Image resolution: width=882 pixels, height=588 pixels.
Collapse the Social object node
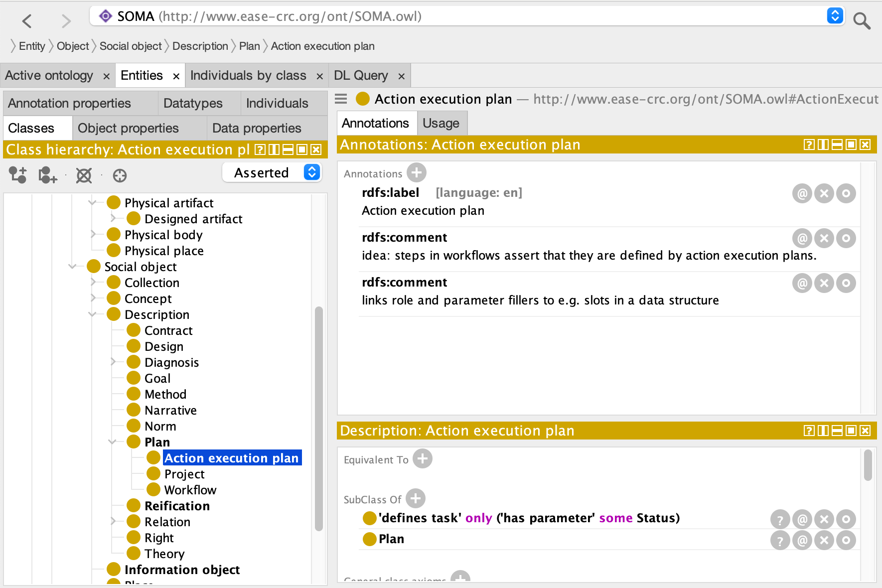click(73, 267)
